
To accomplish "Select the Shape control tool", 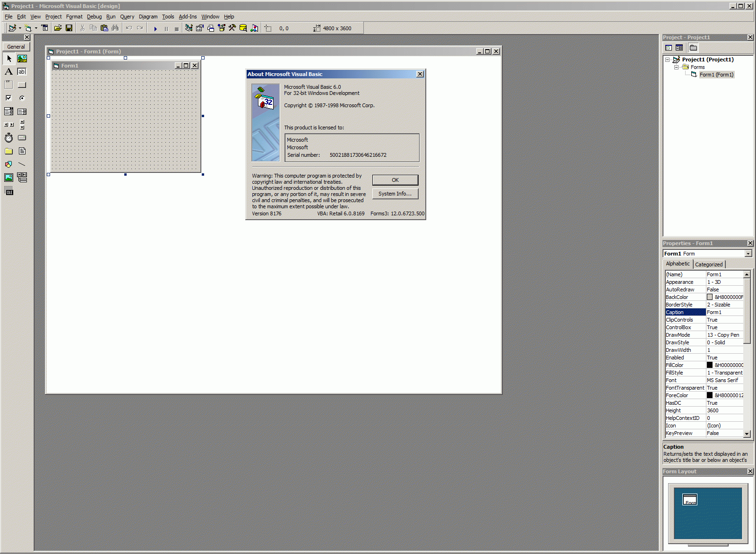I will coord(9,164).
